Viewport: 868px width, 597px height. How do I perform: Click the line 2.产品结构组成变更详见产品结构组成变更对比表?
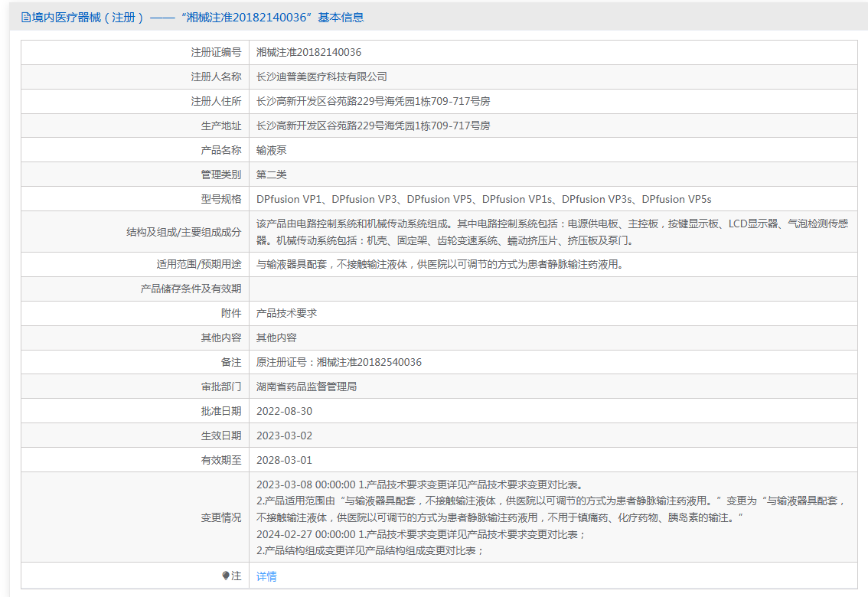tap(370, 550)
